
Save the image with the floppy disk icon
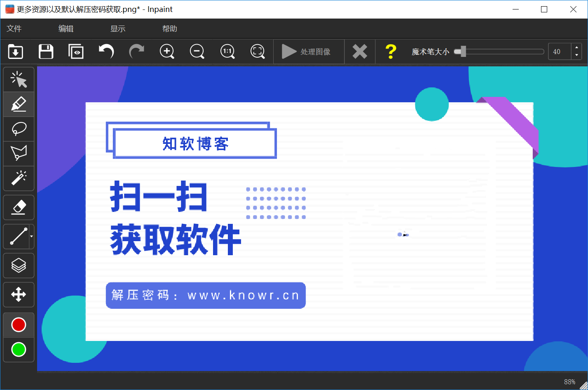click(46, 52)
